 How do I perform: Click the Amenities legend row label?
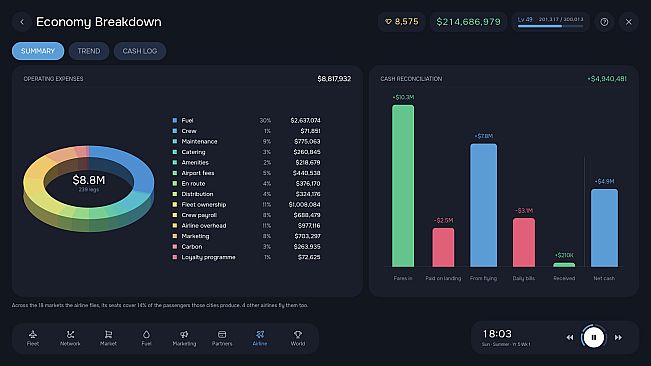pos(195,163)
